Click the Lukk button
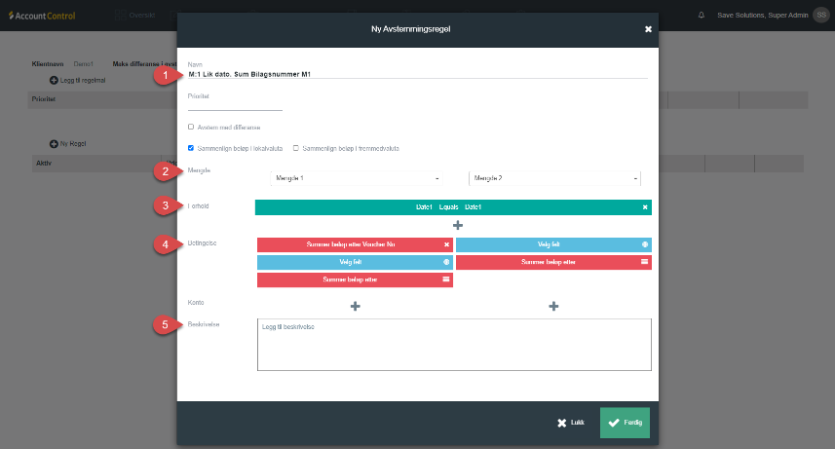Viewport: 835px width, 449px height. point(571,422)
